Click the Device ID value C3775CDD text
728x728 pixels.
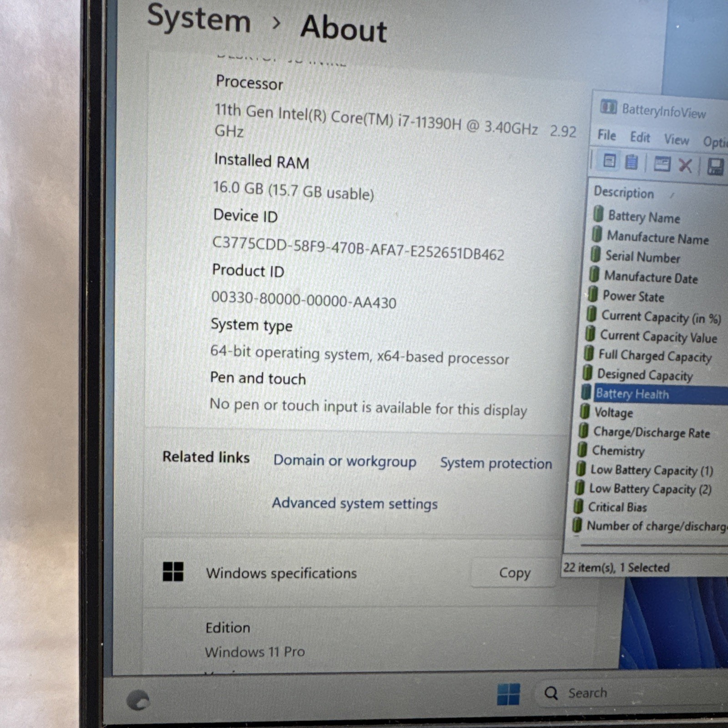pos(359,248)
